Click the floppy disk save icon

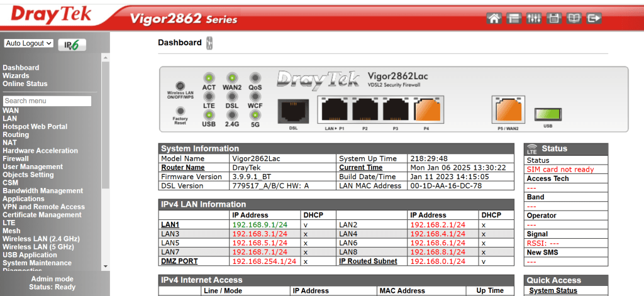click(x=553, y=18)
